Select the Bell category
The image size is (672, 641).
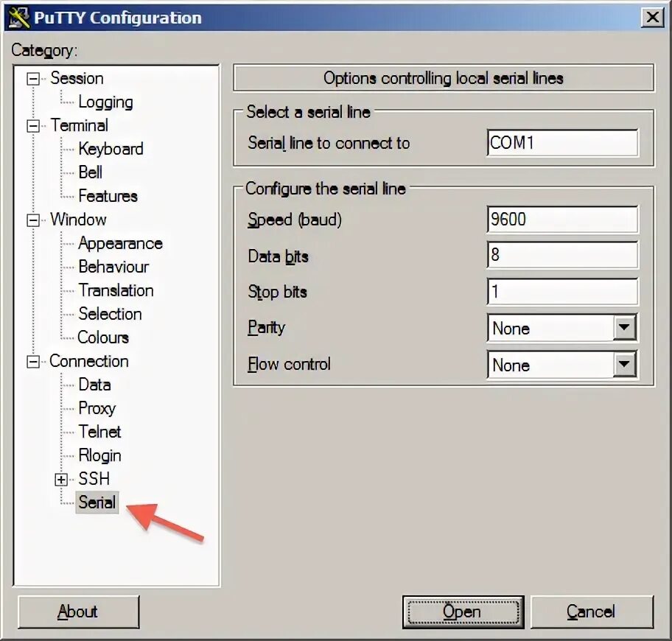click(90, 172)
